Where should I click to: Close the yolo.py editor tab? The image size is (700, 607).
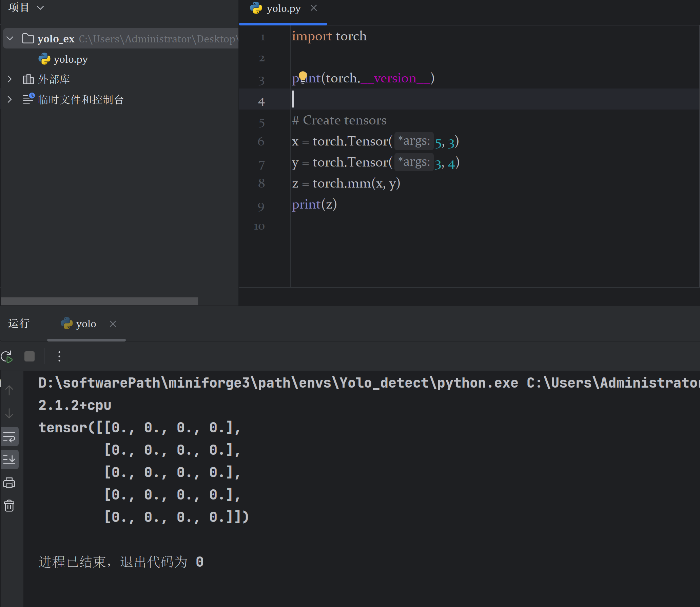pos(313,8)
